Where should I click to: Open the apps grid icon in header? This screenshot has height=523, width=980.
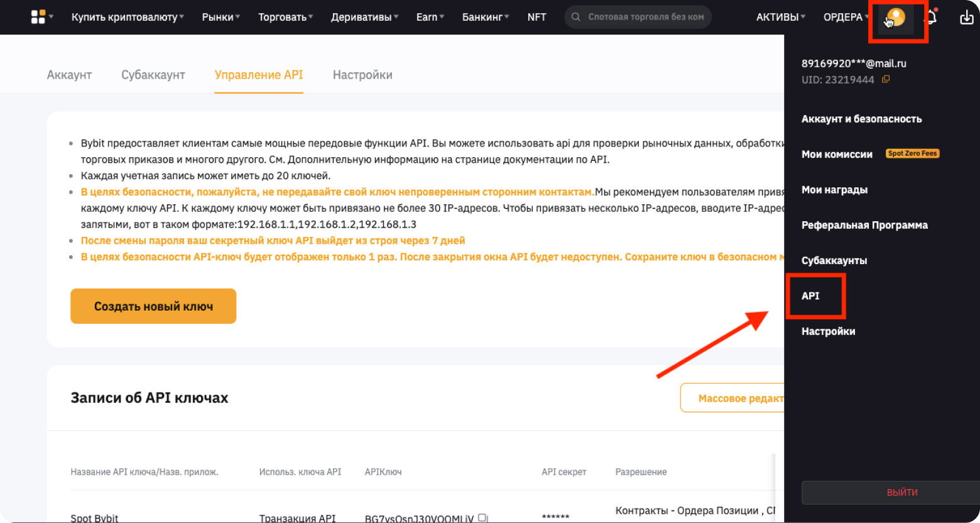pyautogui.click(x=38, y=17)
